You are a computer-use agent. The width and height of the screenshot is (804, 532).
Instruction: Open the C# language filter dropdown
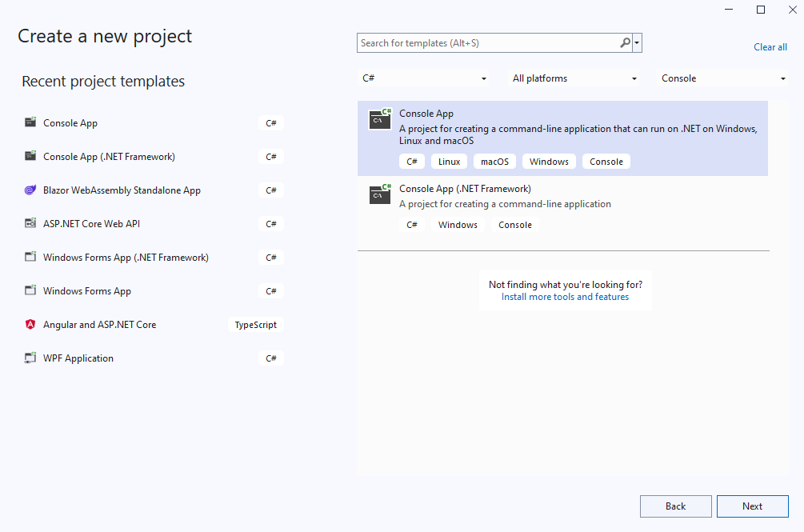click(x=424, y=78)
